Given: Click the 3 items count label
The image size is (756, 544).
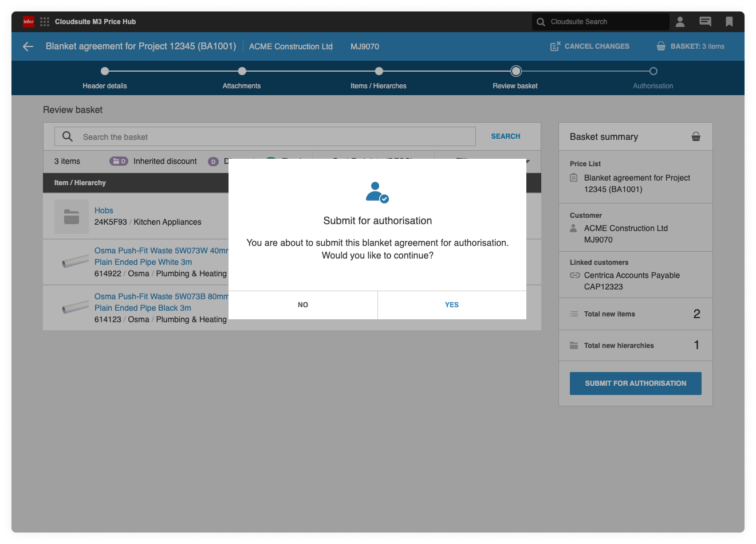Looking at the screenshot, I should click(x=67, y=161).
